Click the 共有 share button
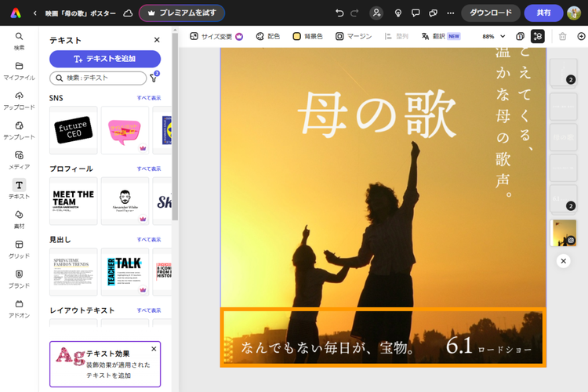The width and height of the screenshot is (588, 392). (543, 13)
